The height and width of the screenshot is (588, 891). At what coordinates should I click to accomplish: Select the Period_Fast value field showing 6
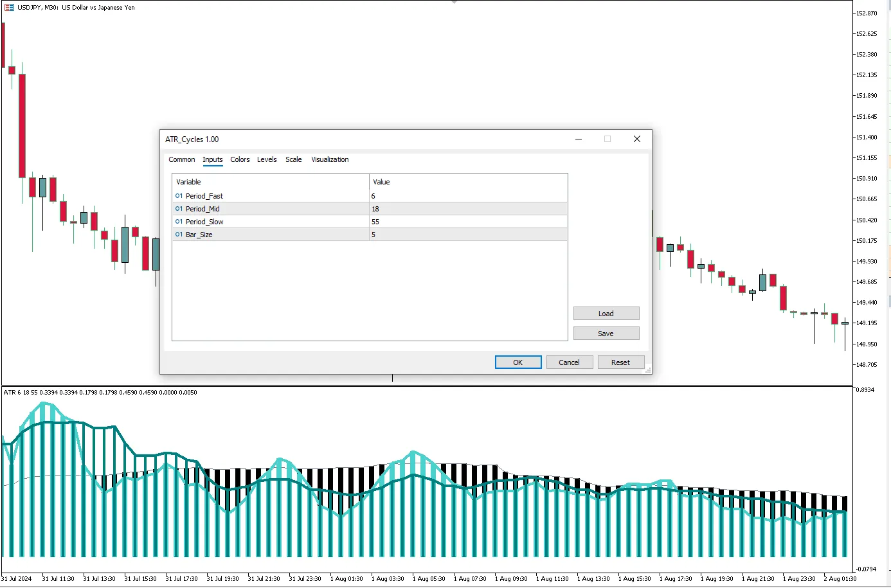point(467,196)
